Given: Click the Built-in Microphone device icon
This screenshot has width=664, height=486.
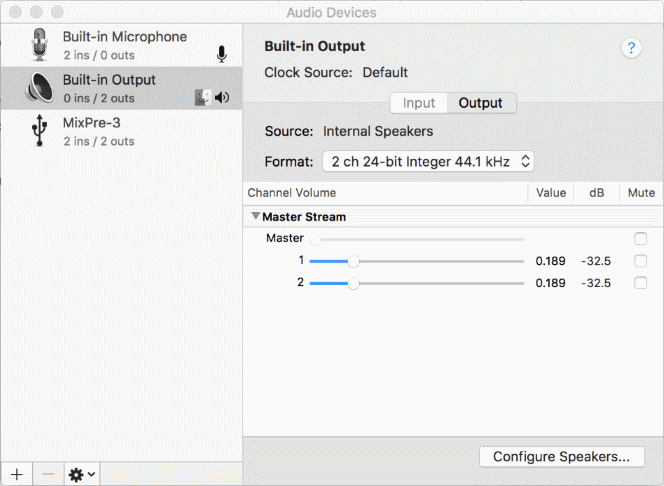Looking at the screenshot, I should [x=38, y=45].
